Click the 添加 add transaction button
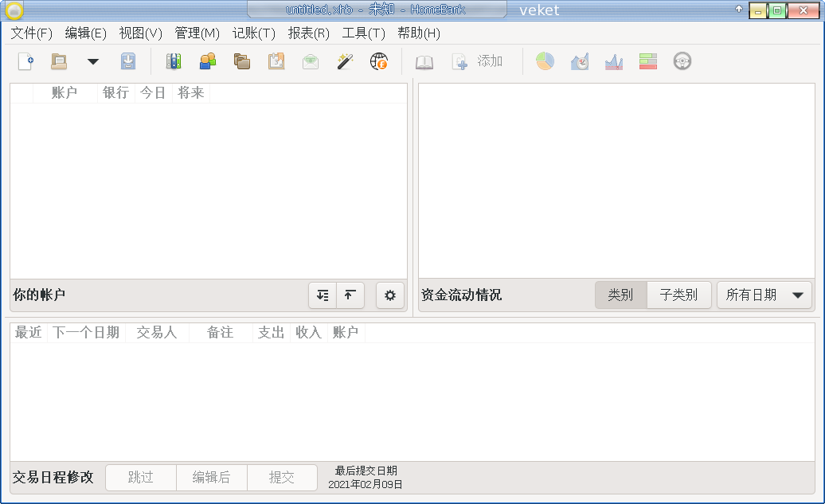 coord(477,61)
